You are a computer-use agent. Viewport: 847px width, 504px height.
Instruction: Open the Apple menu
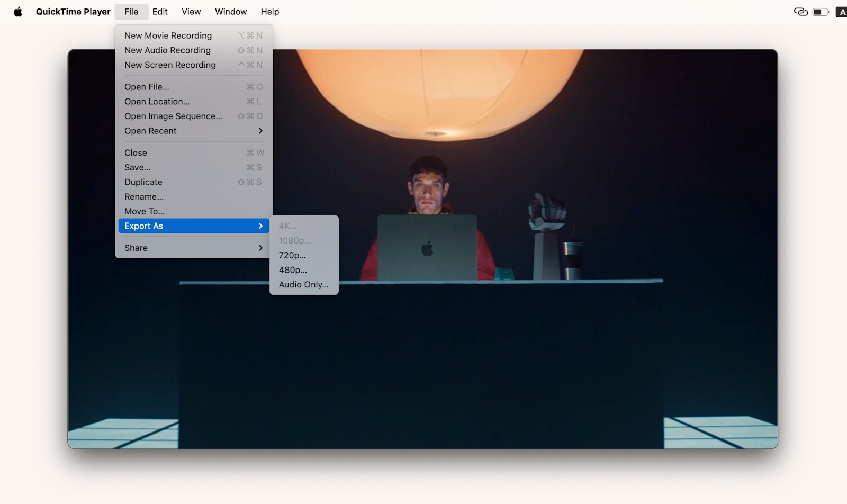point(18,11)
